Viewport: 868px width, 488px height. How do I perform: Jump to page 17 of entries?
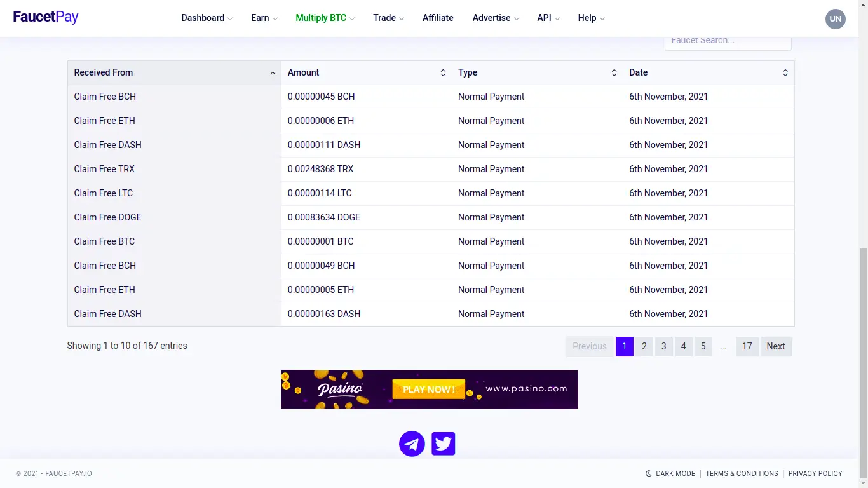[x=747, y=346]
